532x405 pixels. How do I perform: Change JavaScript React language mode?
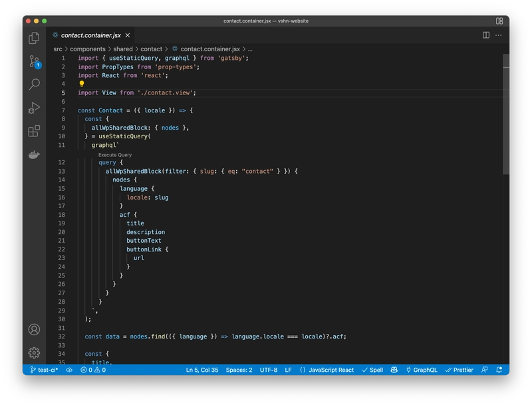(x=327, y=370)
